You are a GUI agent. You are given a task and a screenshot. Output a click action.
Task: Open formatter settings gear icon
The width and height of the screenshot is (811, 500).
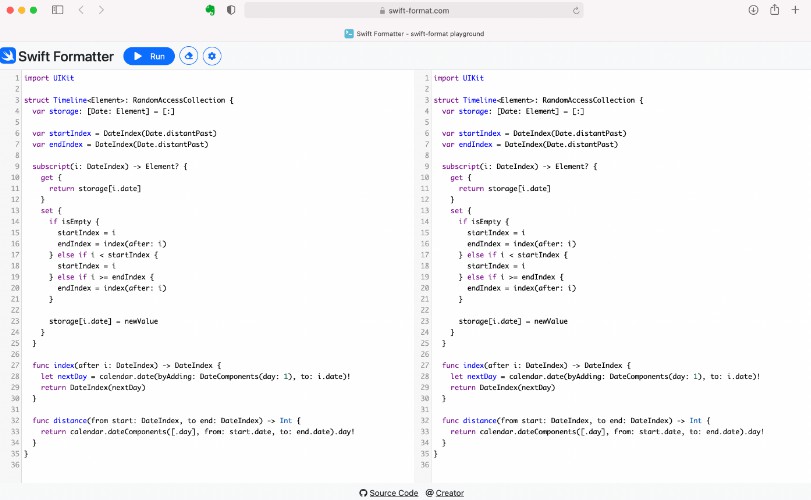click(212, 57)
